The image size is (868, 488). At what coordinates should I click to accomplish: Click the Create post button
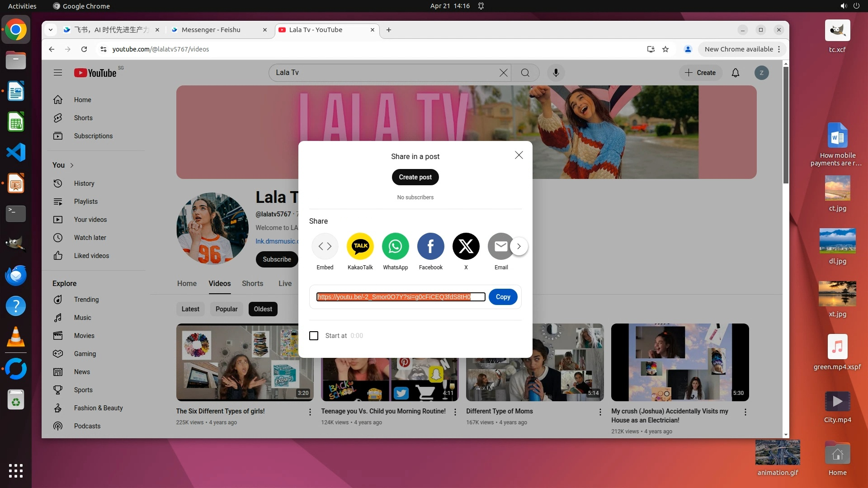(x=415, y=177)
